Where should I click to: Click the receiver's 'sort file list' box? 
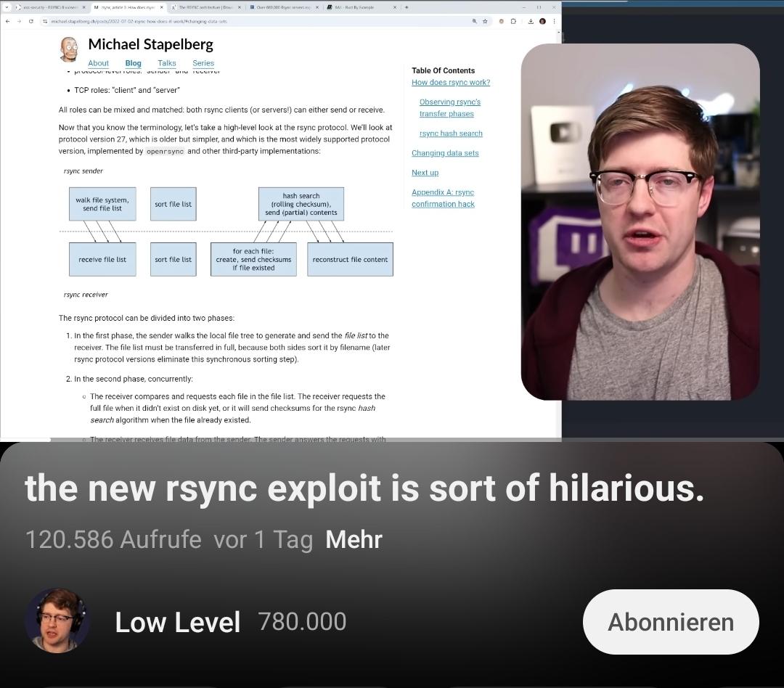click(x=173, y=260)
